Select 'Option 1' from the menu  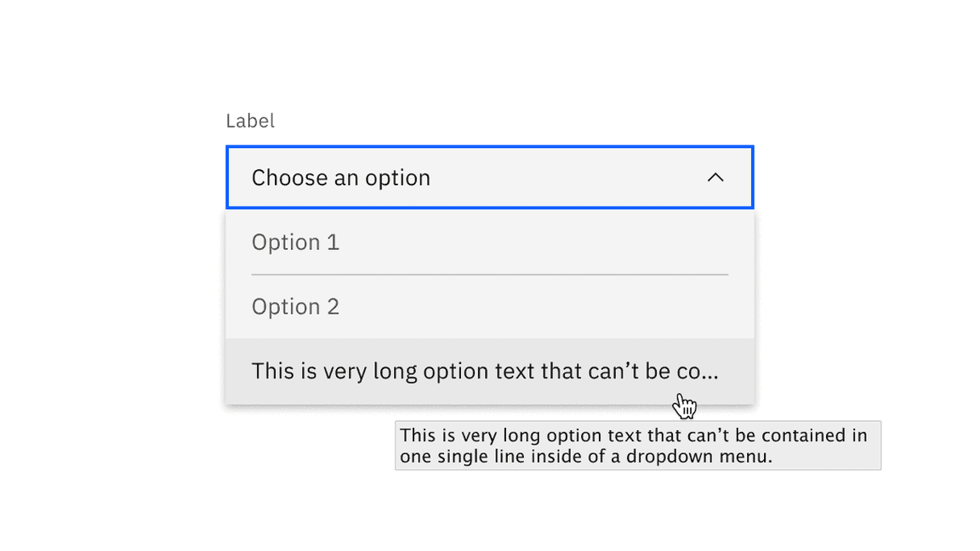pyautogui.click(x=296, y=242)
